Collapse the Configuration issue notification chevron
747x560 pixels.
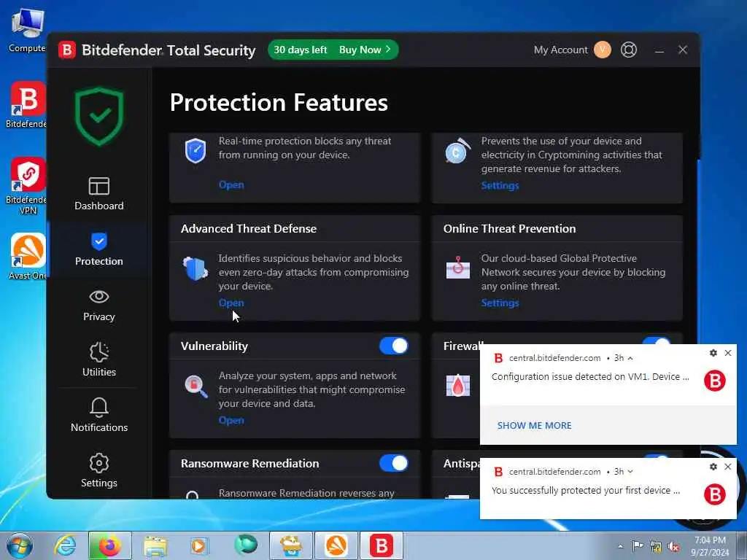pos(630,358)
